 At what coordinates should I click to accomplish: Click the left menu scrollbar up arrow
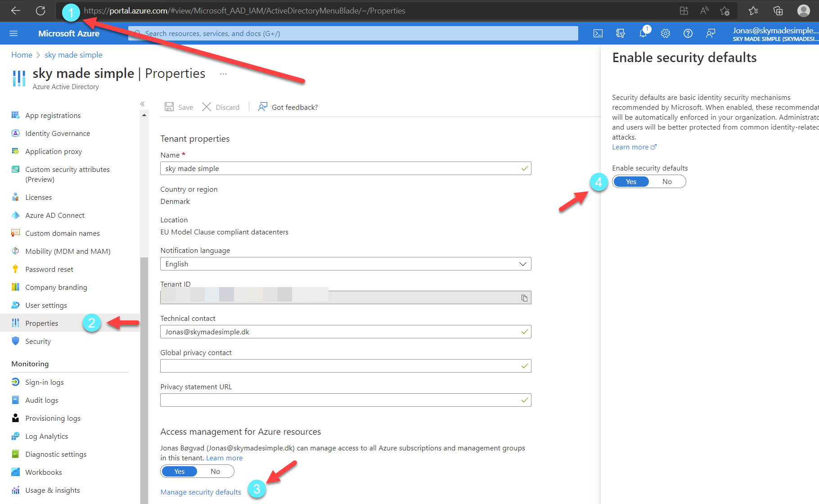144,115
